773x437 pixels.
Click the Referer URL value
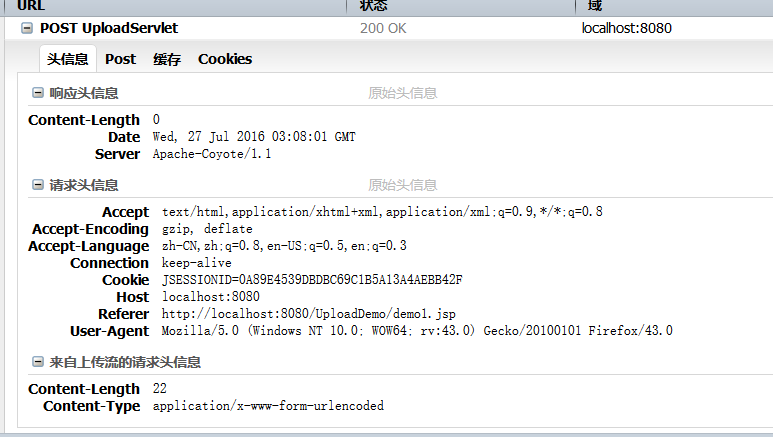click(x=309, y=314)
